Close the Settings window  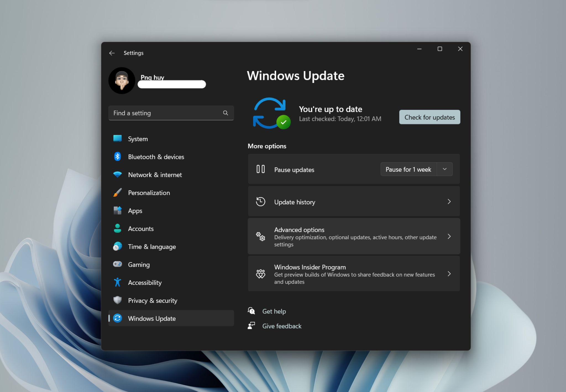460,49
